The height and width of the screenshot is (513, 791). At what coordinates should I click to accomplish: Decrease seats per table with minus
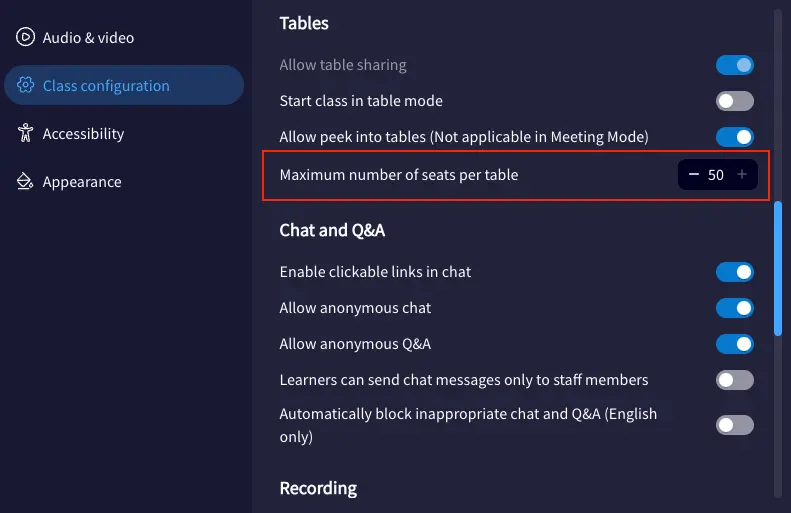click(694, 175)
